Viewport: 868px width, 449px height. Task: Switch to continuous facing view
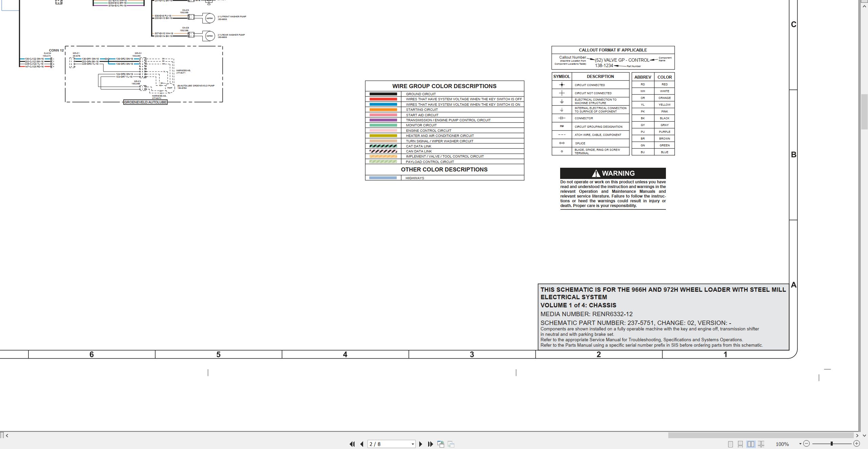[x=761, y=444]
